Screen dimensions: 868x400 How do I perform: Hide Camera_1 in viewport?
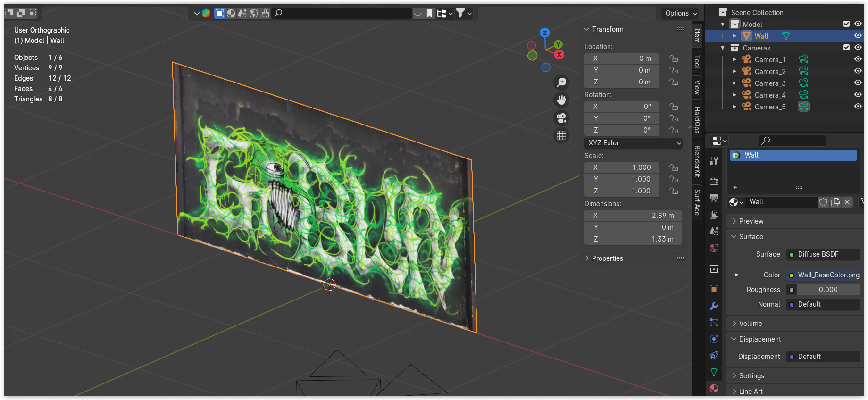point(858,59)
